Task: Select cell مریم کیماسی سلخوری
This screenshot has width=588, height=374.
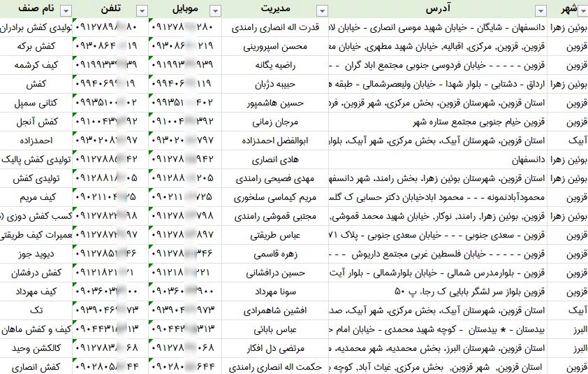Action: pos(275,197)
